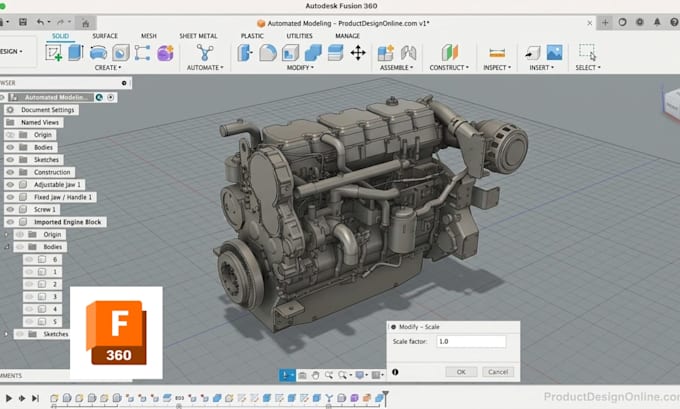Activate radio button on Automated Modeling root

tap(111, 97)
